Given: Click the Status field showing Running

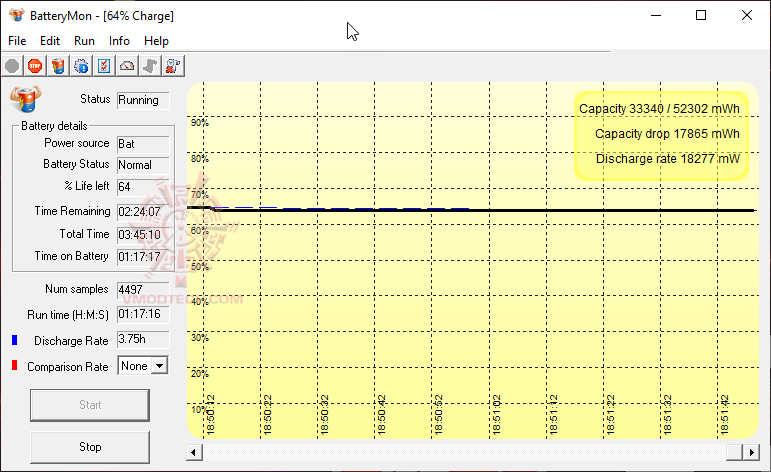Looking at the screenshot, I should [143, 100].
